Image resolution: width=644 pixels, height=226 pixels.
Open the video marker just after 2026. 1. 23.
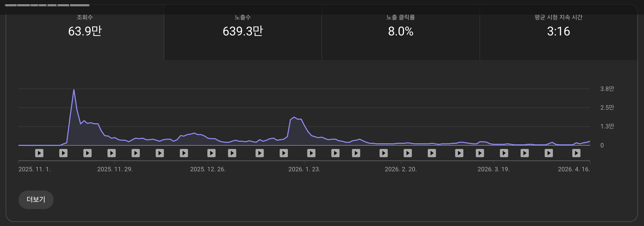tap(311, 153)
